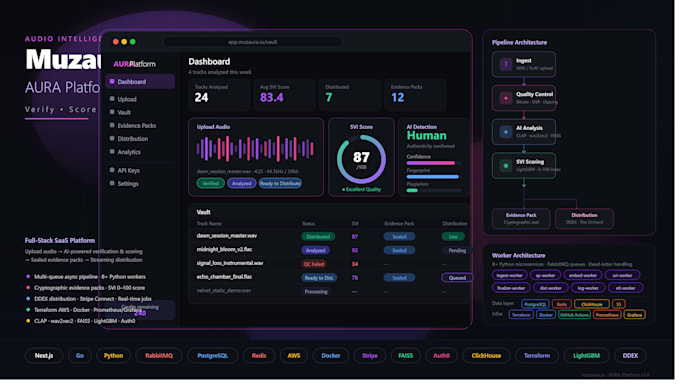Open Vault in the sidebar
This screenshot has width=680, height=385.
click(124, 112)
